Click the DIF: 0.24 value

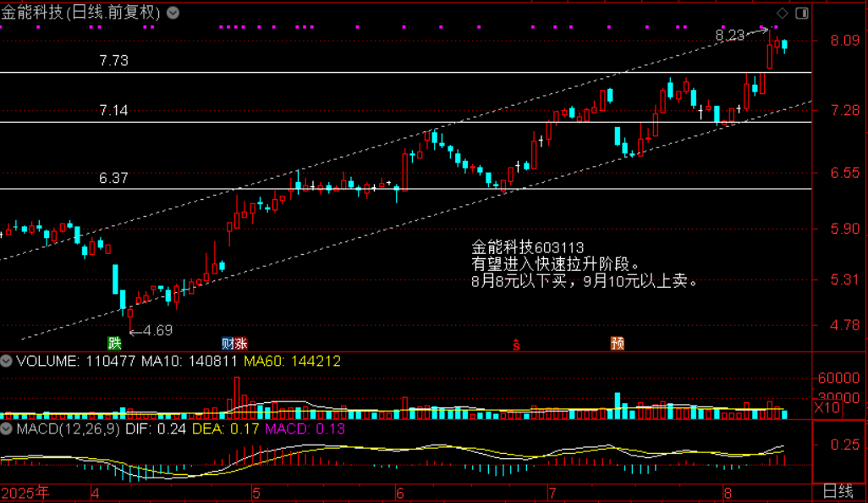pos(156,428)
